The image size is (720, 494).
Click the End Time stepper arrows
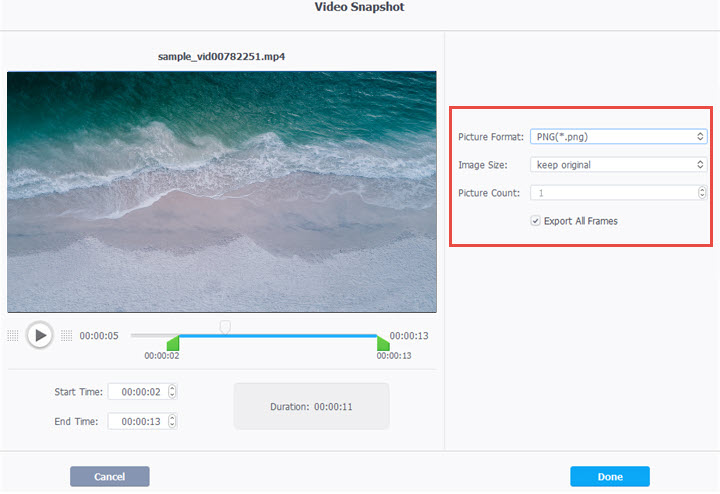click(x=172, y=421)
